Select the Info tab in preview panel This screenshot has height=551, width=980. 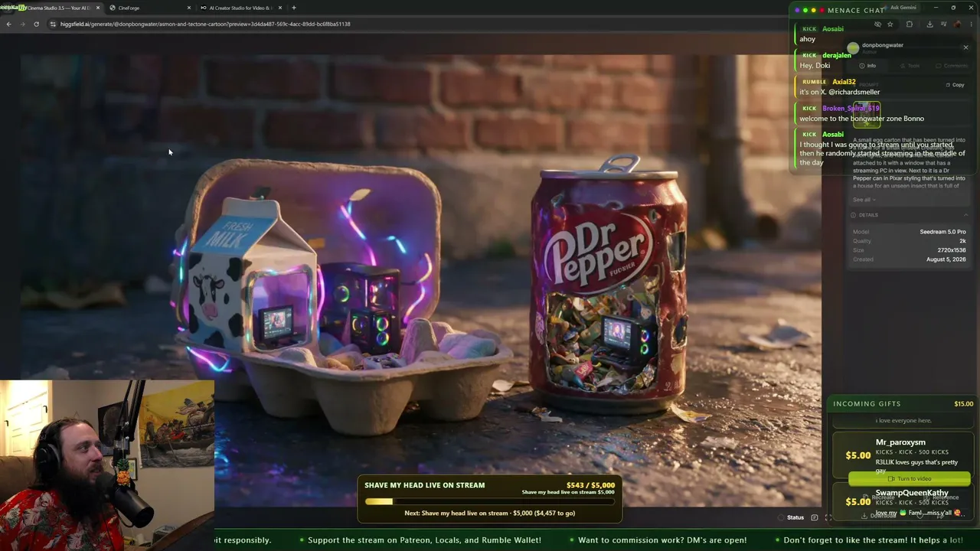pyautogui.click(x=867, y=66)
